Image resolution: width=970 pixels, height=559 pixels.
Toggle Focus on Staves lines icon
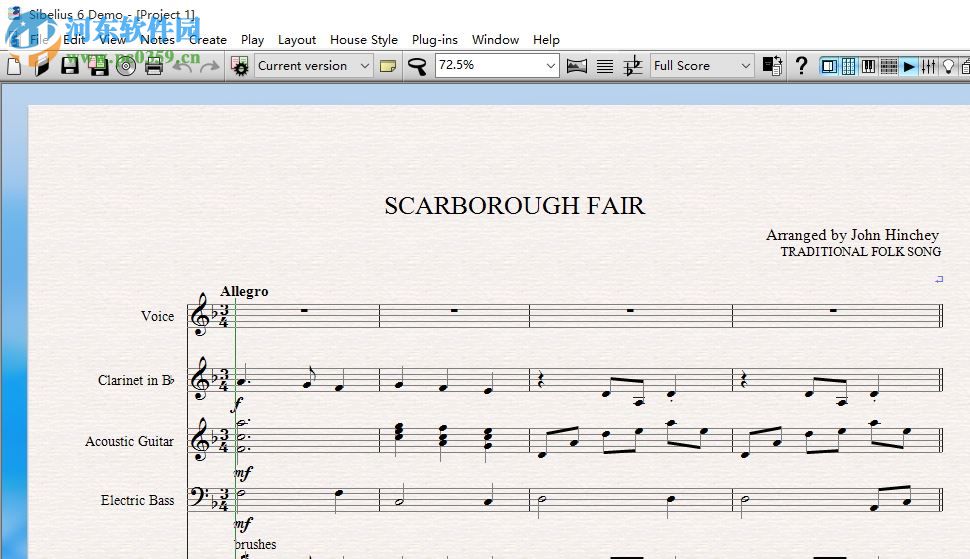pos(605,66)
